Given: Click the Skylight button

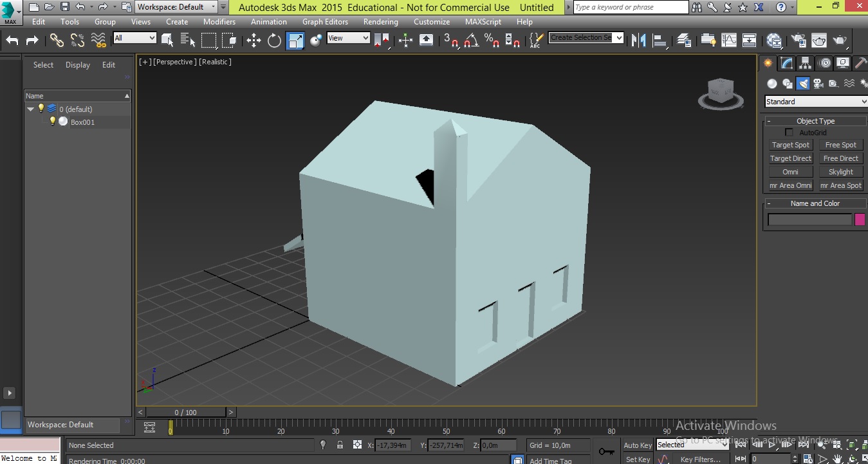Looking at the screenshot, I should (840, 172).
